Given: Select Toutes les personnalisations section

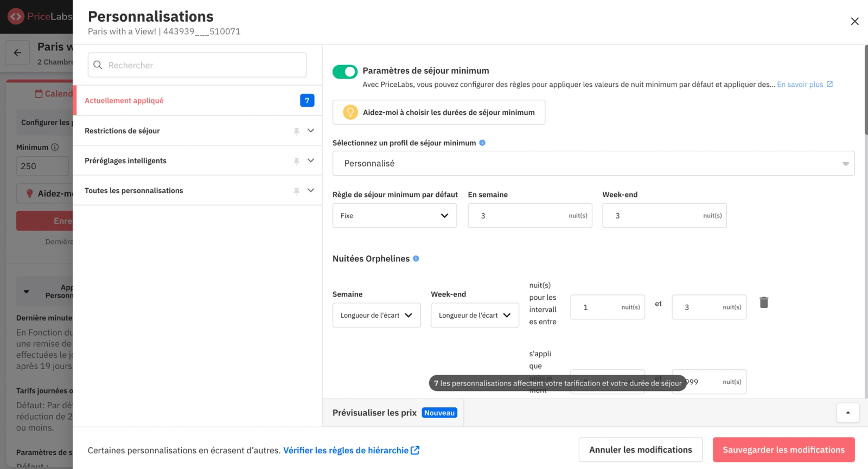Looking at the screenshot, I should [197, 190].
